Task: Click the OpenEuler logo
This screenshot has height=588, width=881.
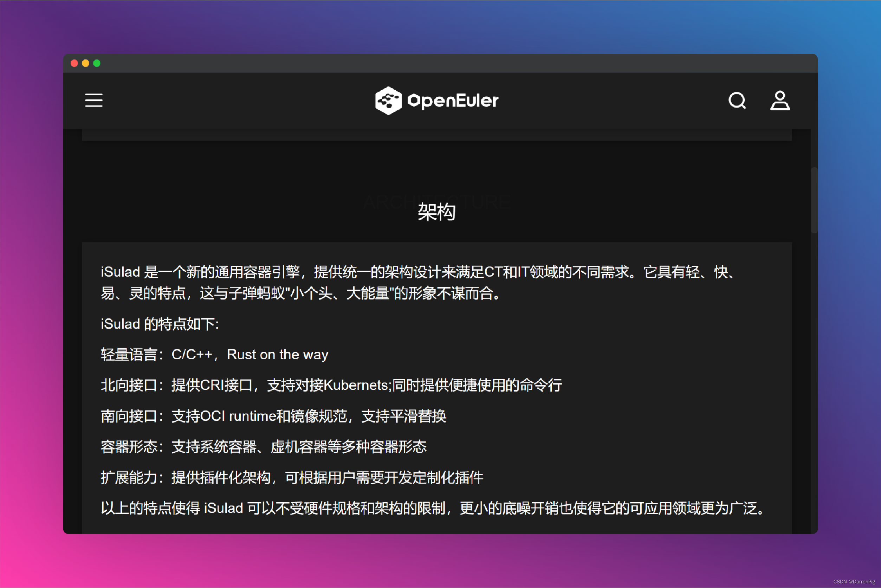Action: [x=437, y=101]
